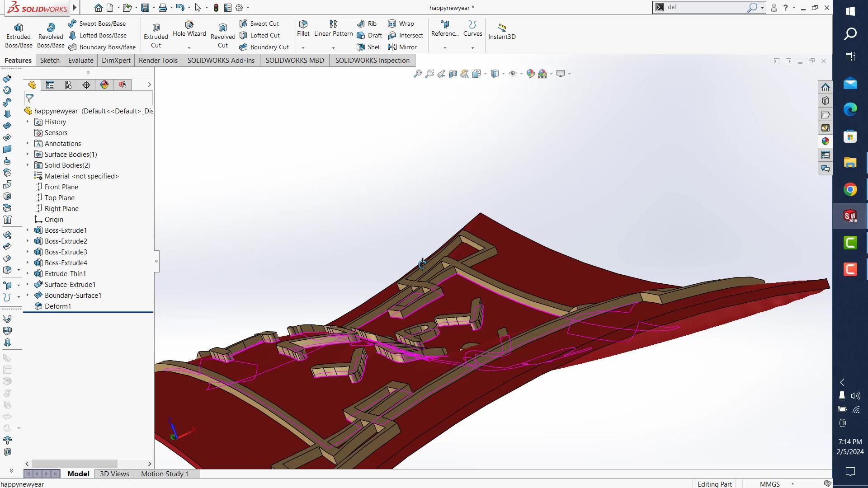Click the Swept Boss/Base button
Viewport: 868px width, 488px height.
tap(97, 23)
